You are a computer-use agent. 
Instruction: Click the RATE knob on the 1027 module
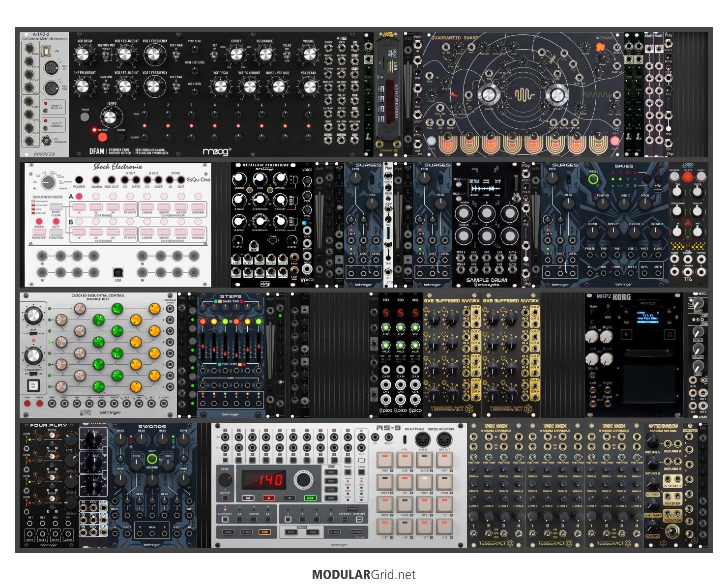[x=33, y=316]
